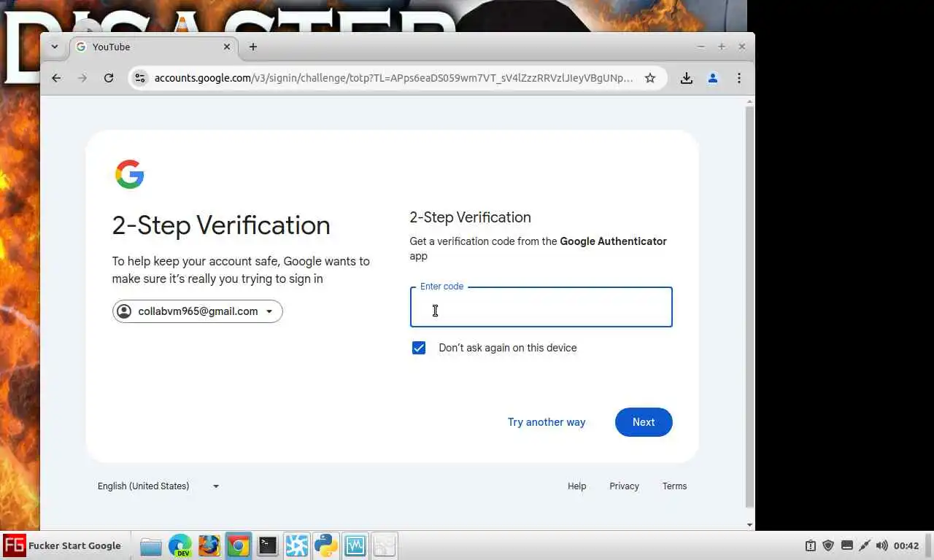This screenshot has height=560, width=934.
Task: Click the Chrome back arrow
Action: [56, 78]
